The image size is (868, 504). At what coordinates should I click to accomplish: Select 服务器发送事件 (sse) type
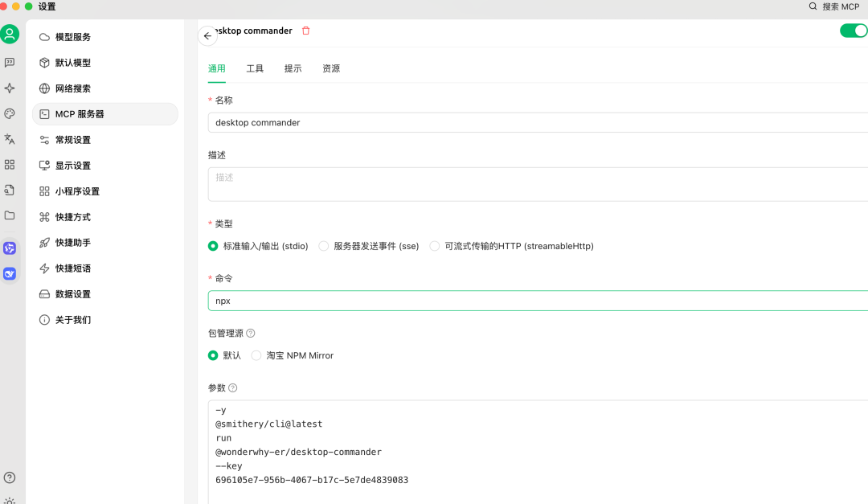coord(323,246)
